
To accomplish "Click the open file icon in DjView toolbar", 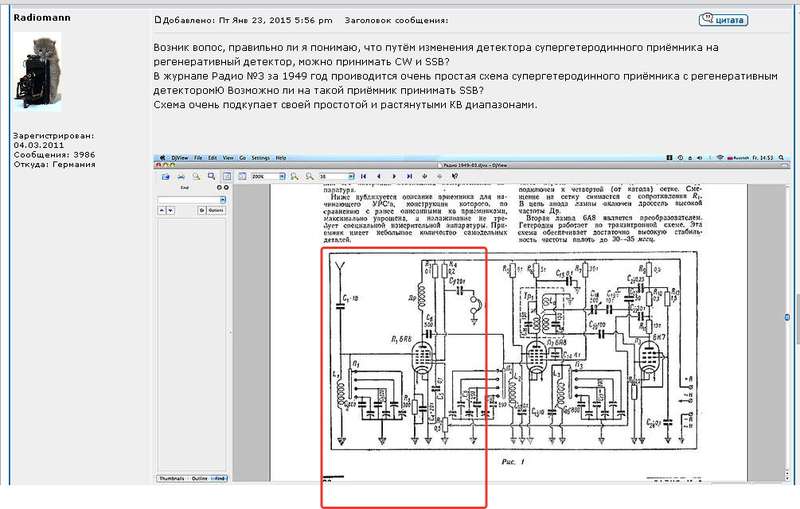I will [167, 176].
